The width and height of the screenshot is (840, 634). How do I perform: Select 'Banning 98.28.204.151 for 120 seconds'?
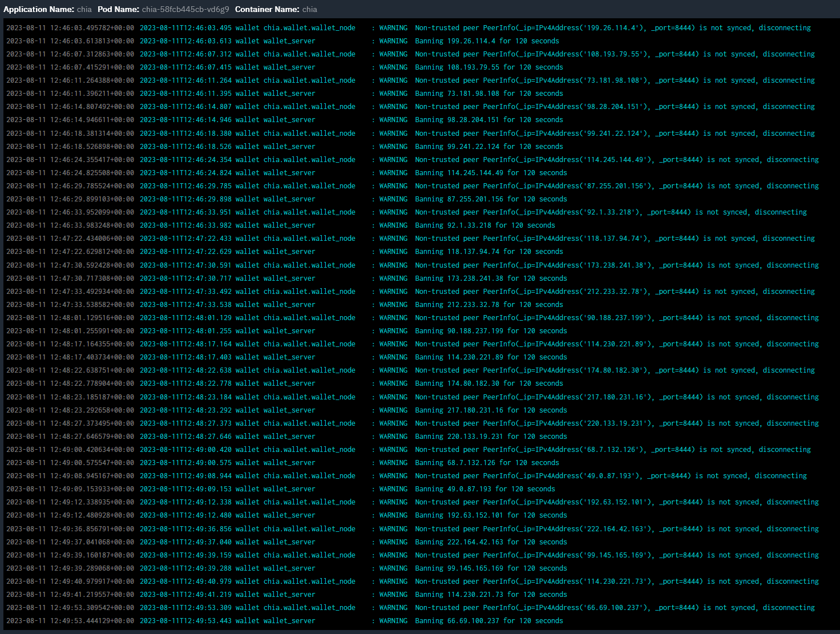(489, 120)
